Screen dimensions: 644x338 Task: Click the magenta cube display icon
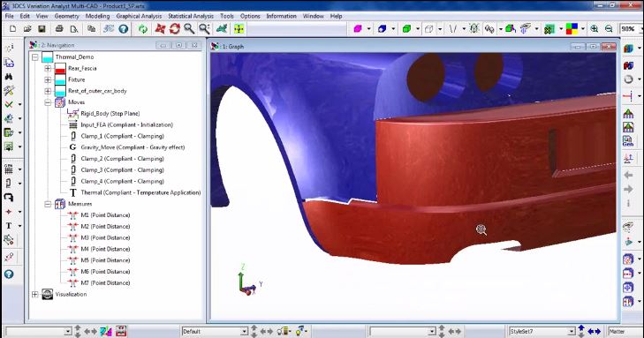click(x=358, y=29)
